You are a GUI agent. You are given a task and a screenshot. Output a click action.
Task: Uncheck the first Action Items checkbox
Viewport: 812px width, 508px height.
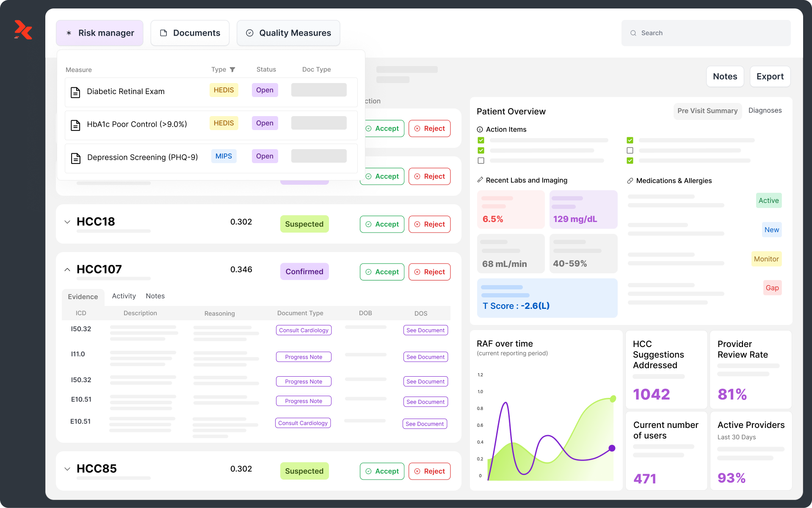(x=481, y=140)
